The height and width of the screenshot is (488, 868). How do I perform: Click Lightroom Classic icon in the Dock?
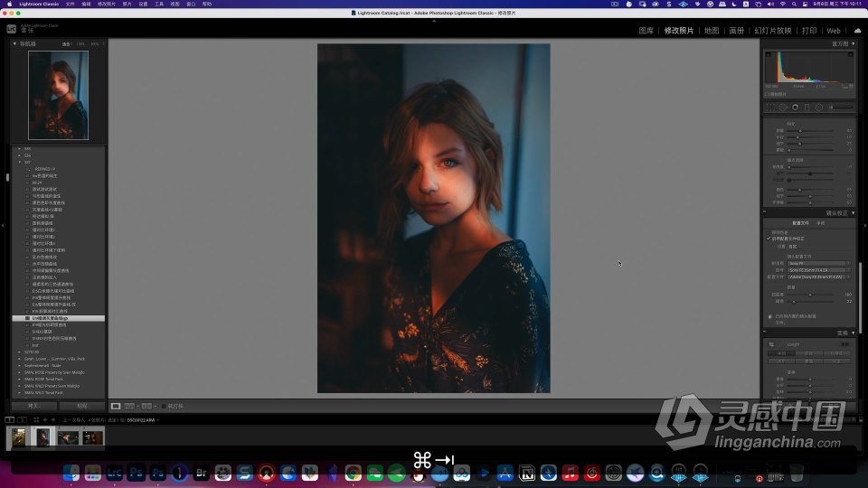tap(115, 473)
